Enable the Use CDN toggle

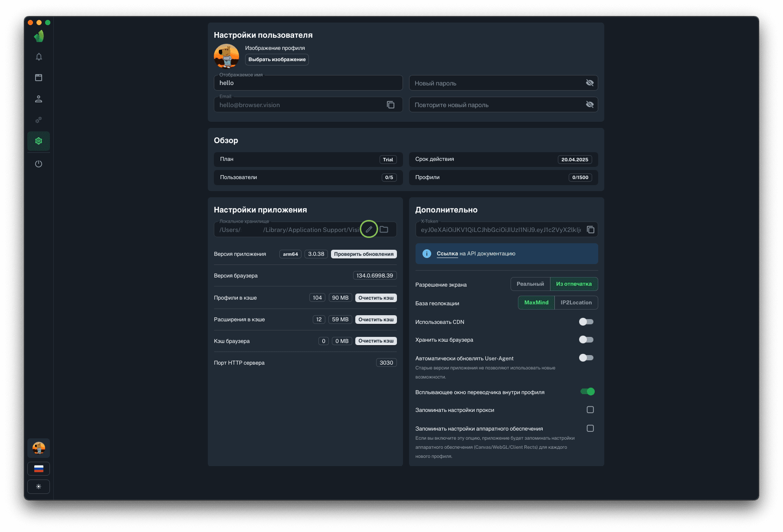586,322
